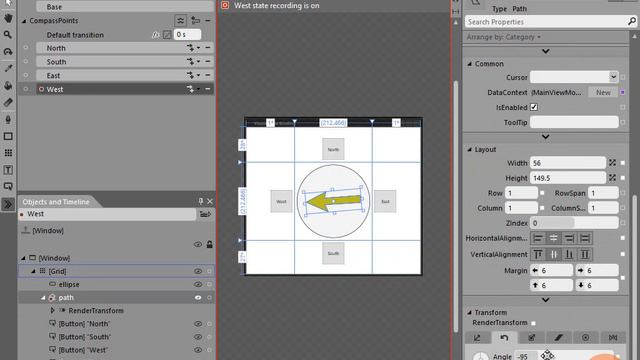Select the North visual state
Screen dimensions: 640x360
[x=124, y=48]
